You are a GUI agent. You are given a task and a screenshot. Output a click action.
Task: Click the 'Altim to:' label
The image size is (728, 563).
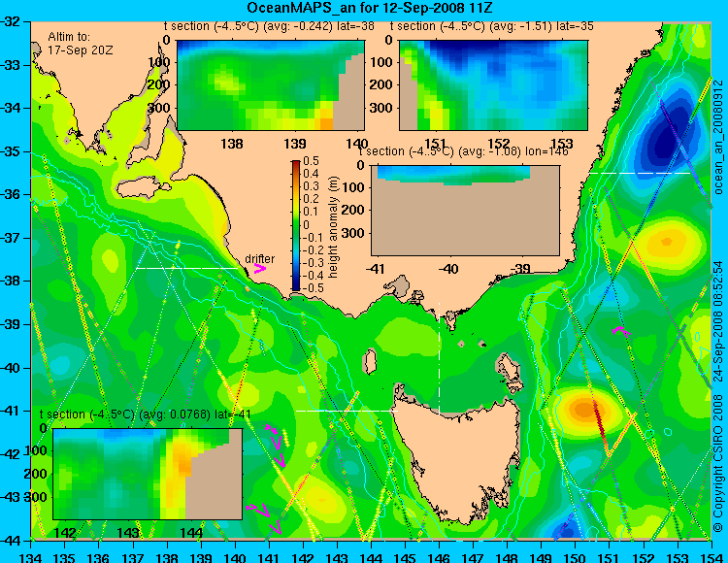tap(69, 37)
